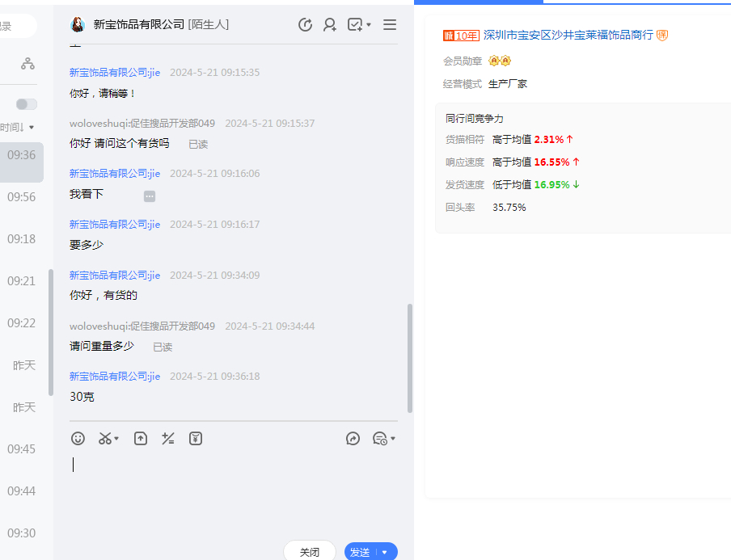The image size is (731, 560).
Task: Click the refresh clock icon in header
Action: click(305, 25)
